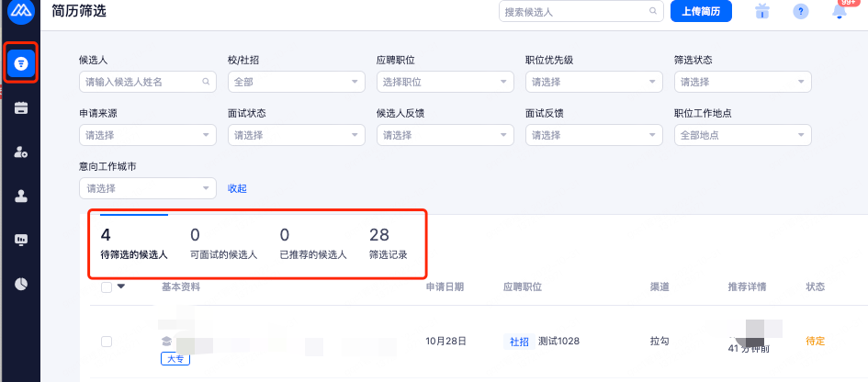The height and width of the screenshot is (382, 868).
Task: Switch to the 筛选记录 tab
Action: click(x=388, y=244)
